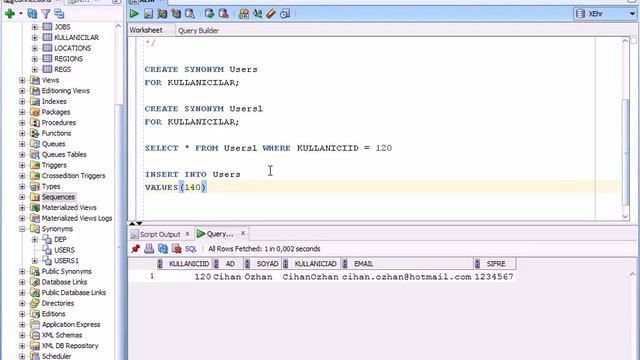The width and height of the screenshot is (640, 360).
Task: Expand the REGIONS table node
Action: [x=35, y=59]
